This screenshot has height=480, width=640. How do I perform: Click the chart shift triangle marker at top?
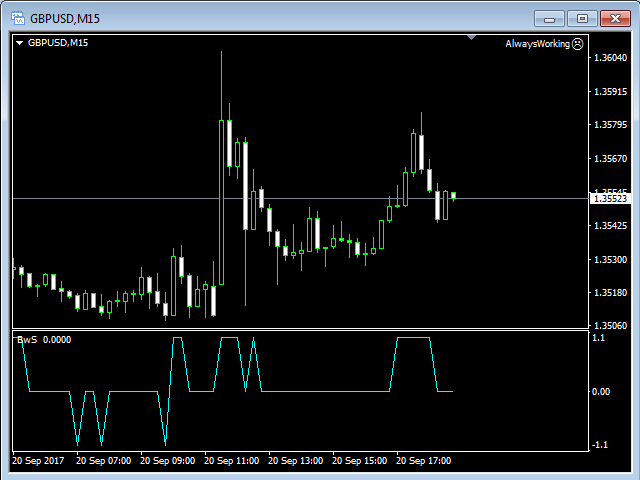[472, 38]
